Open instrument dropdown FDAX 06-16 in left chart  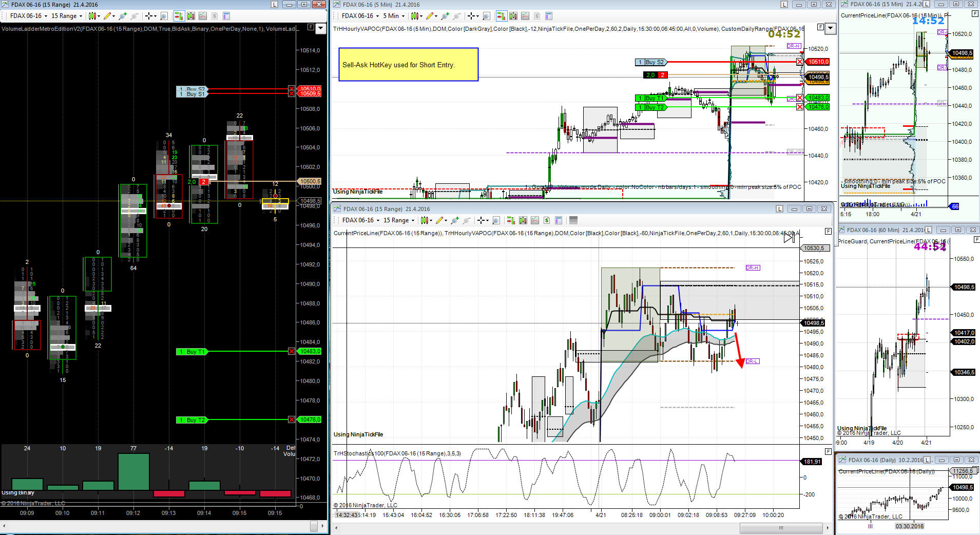tap(28, 16)
